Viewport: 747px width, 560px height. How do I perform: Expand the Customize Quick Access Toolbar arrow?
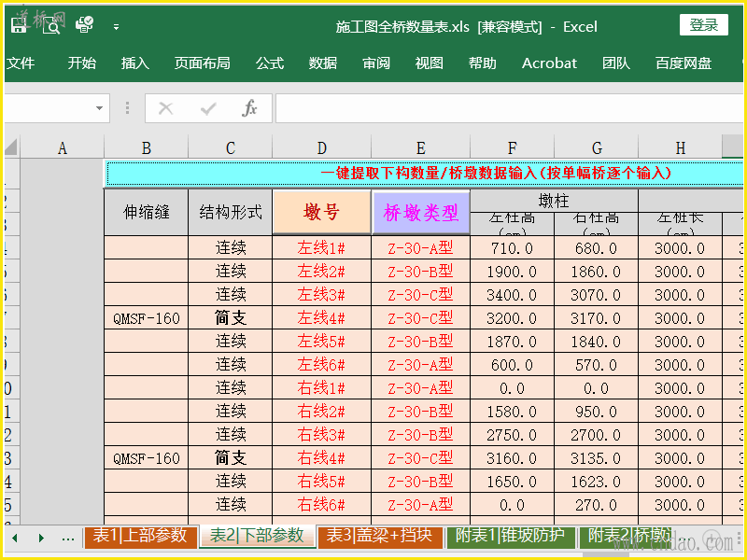[x=116, y=27]
